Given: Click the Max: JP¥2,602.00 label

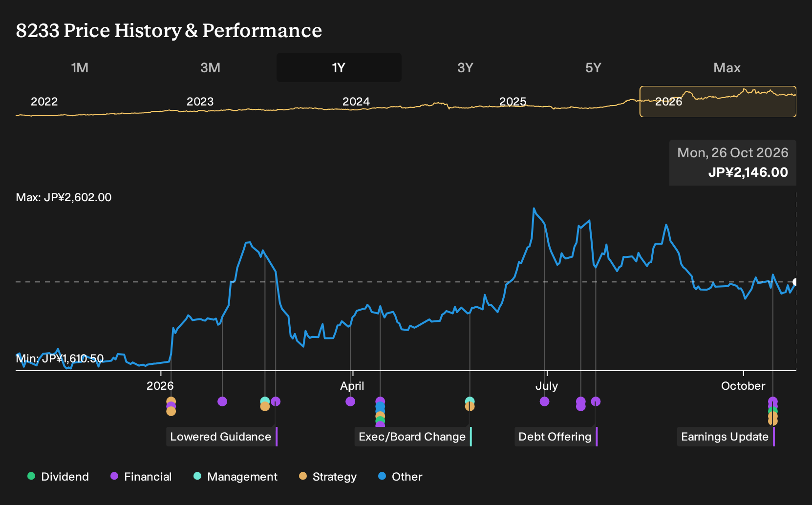Looking at the screenshot, I should (64, 197).
